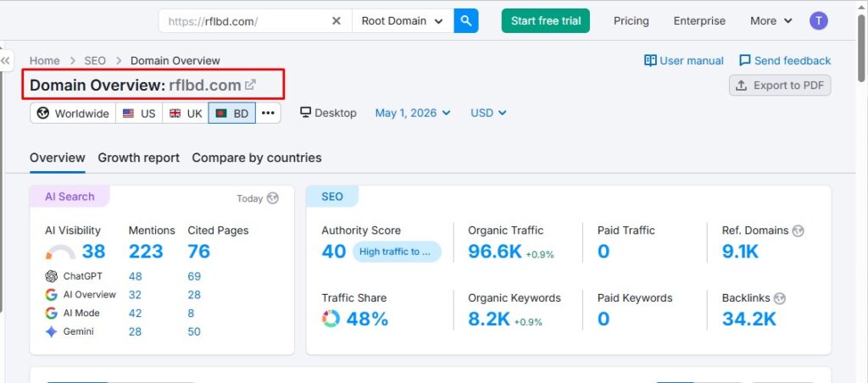Click the Gemini star icon
This screenshot has height=383, width=868.
coord(52,331)
